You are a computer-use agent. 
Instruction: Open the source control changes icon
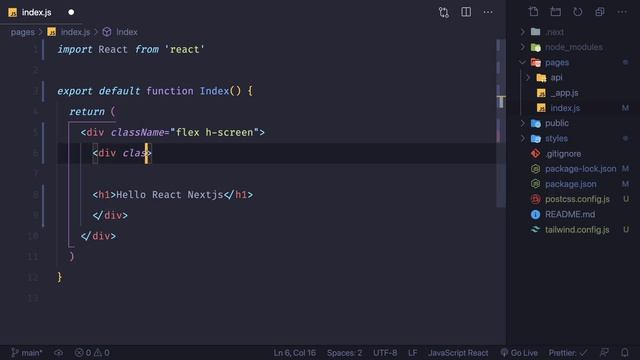tap(444, 12)
